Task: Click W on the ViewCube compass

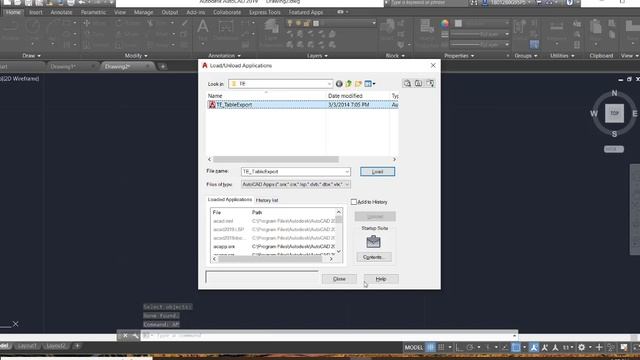Action: coord(594,113)
